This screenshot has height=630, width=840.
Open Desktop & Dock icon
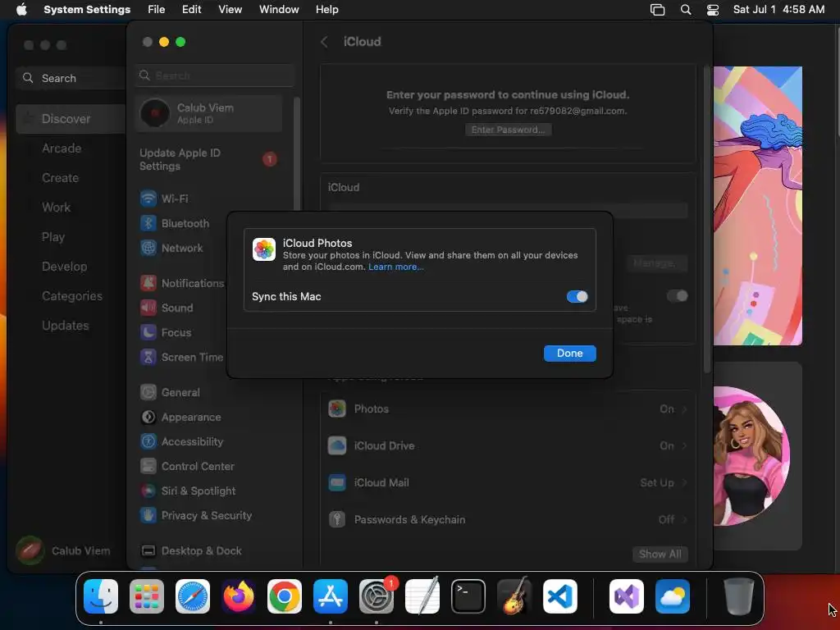148,551
